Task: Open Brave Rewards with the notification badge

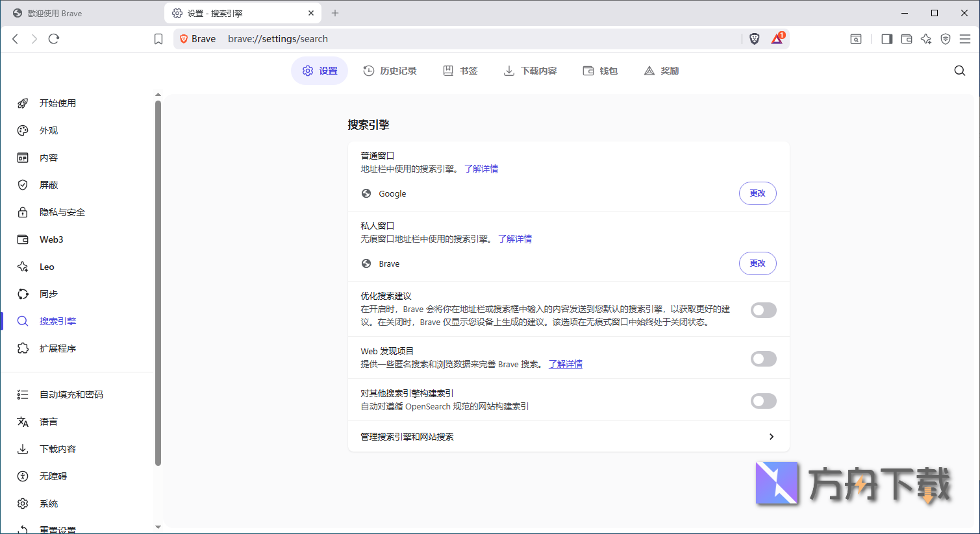Action: point(777,39)
